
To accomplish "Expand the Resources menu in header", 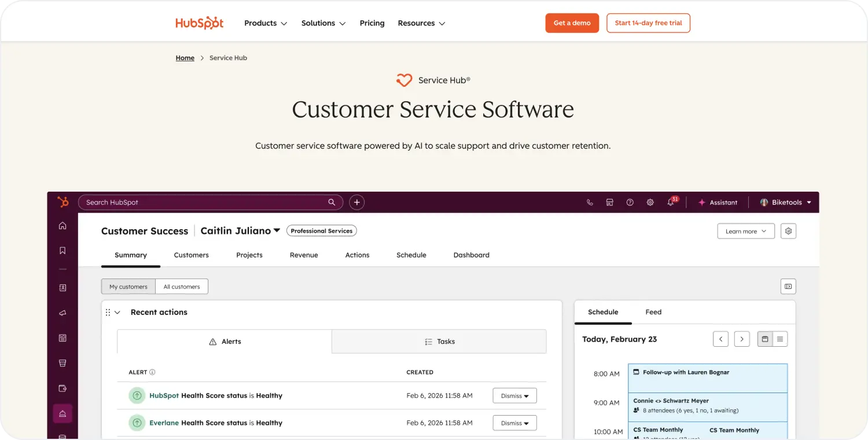I will pyautogui.click(x=421, y=23).
